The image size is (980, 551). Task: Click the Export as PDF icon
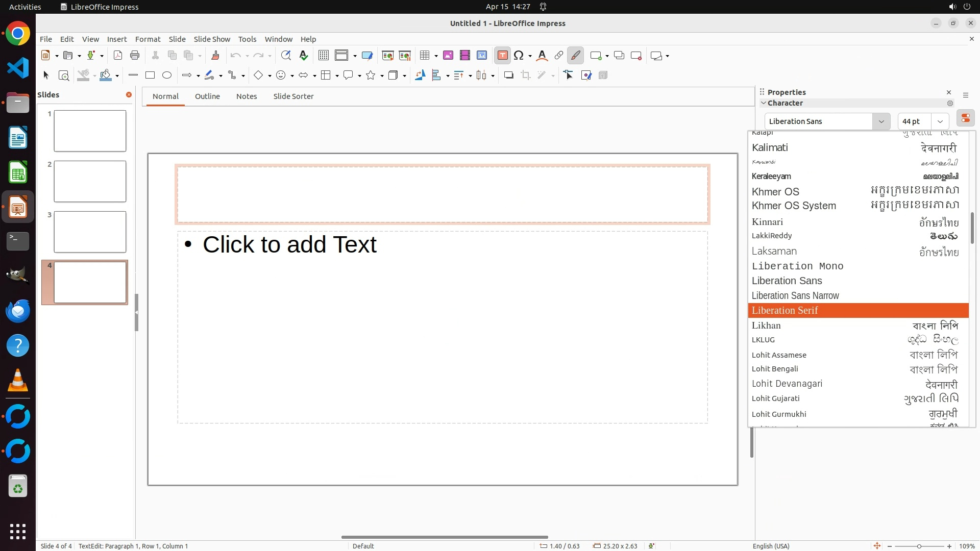tap(118, 56)
